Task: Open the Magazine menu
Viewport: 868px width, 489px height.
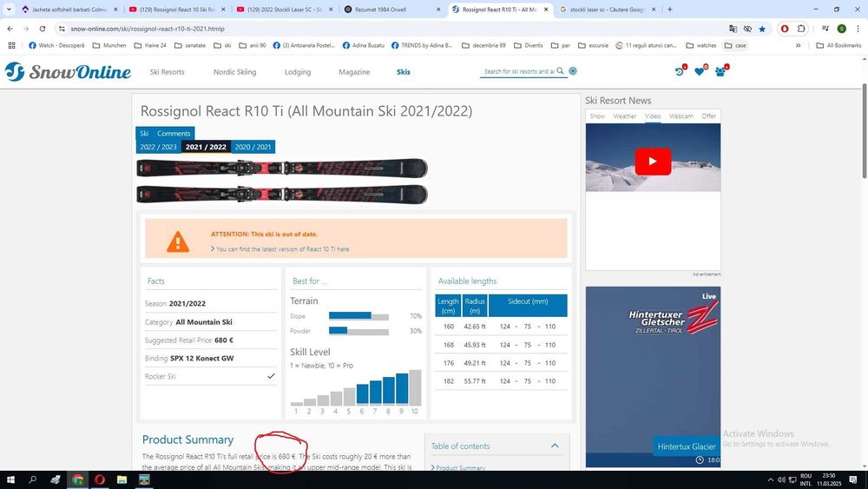Action: [x=354, y=72]
